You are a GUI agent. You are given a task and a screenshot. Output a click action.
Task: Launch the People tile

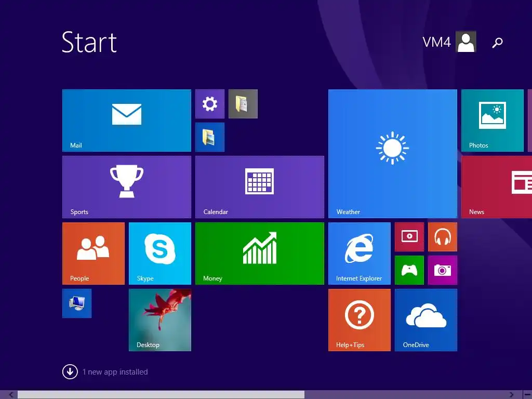click(x=94, y=254)
